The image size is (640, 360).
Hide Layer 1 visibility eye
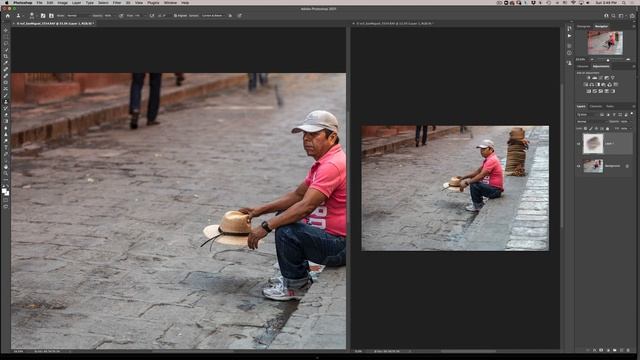pyautogui.click(x=578, y=144)
